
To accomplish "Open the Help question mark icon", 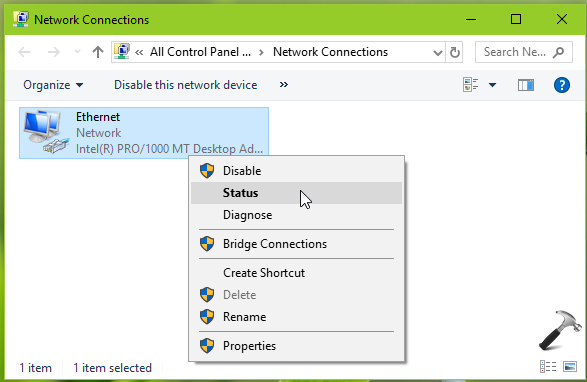I will 562,85.
